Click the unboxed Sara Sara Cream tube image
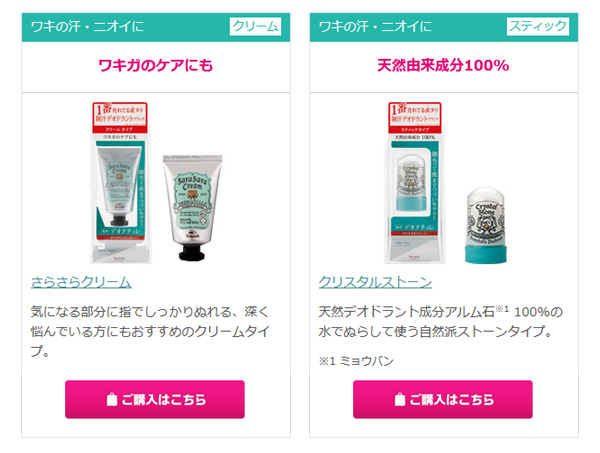Viewport: 600px width, 453px height. 192,208
